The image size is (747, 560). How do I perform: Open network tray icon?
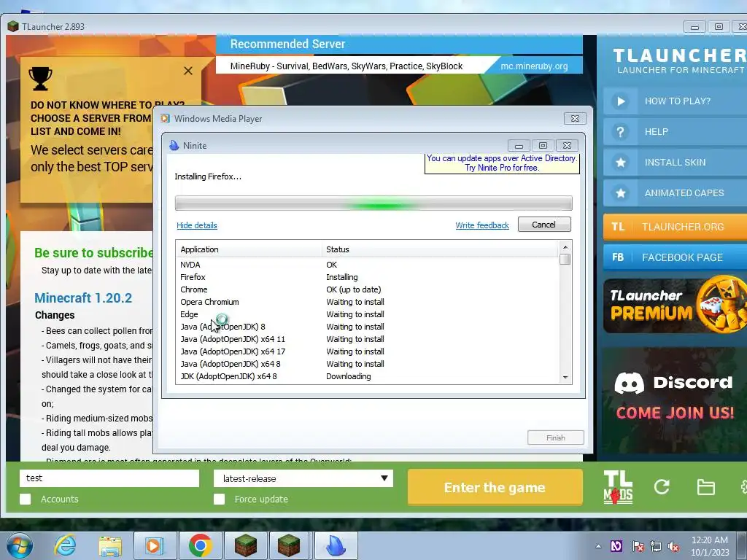[656, 546]
